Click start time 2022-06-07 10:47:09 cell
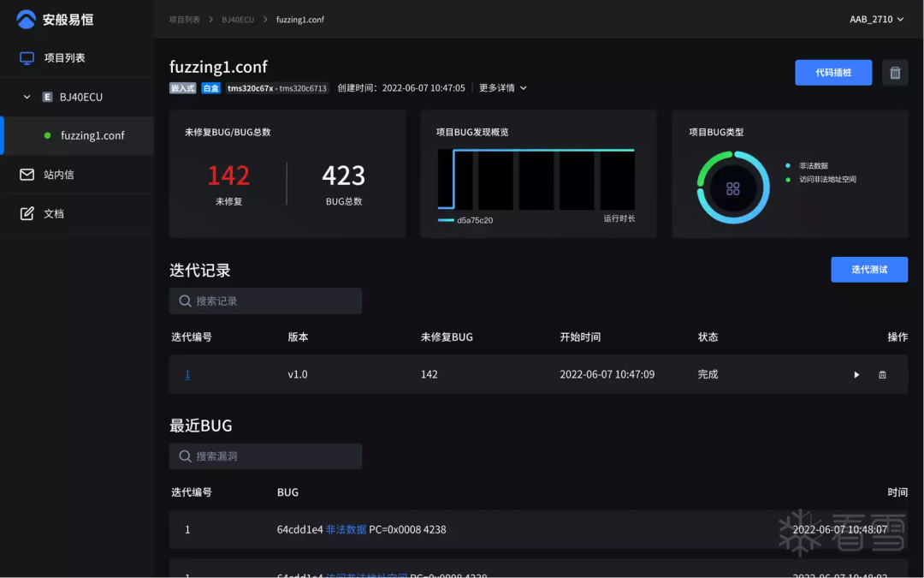The width and height of the screenshot is (924, 578). [607, 374]
